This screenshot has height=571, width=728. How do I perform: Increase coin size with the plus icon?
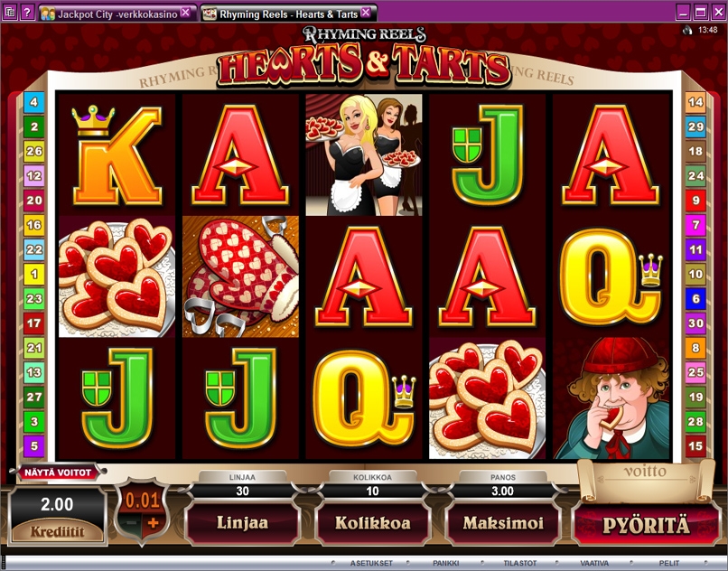154,523
